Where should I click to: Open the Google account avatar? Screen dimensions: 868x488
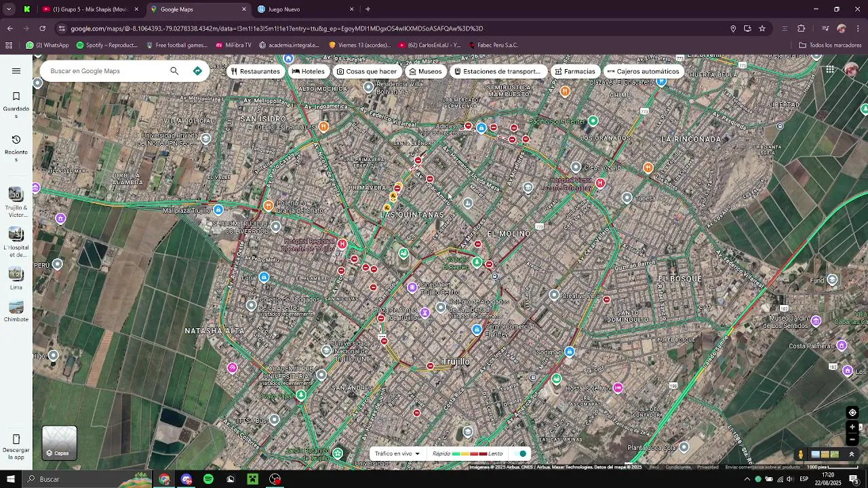tap(852, 70)
